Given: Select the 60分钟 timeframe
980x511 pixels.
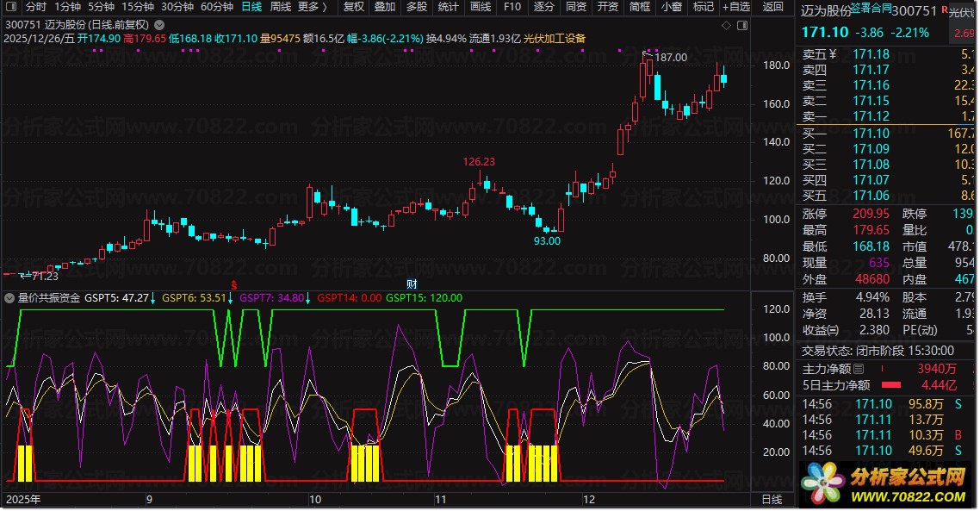Looking at the screenshot, I should click(x=217, y=7).
